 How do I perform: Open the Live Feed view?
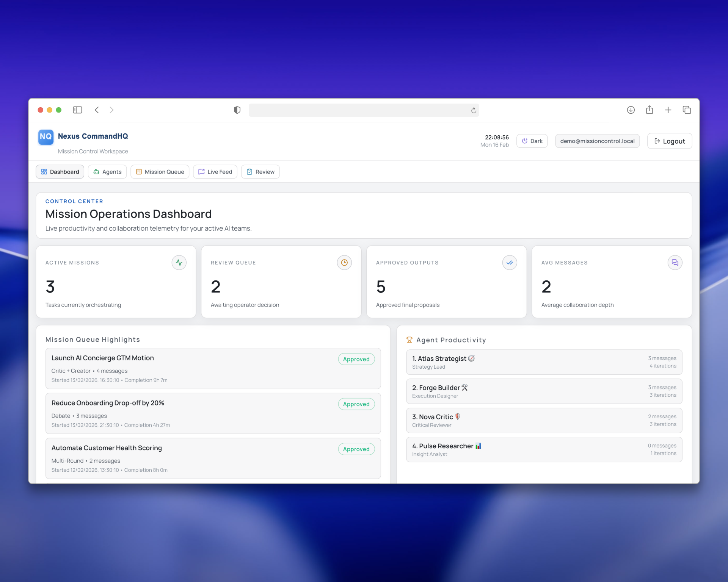[x=215, y=172]
